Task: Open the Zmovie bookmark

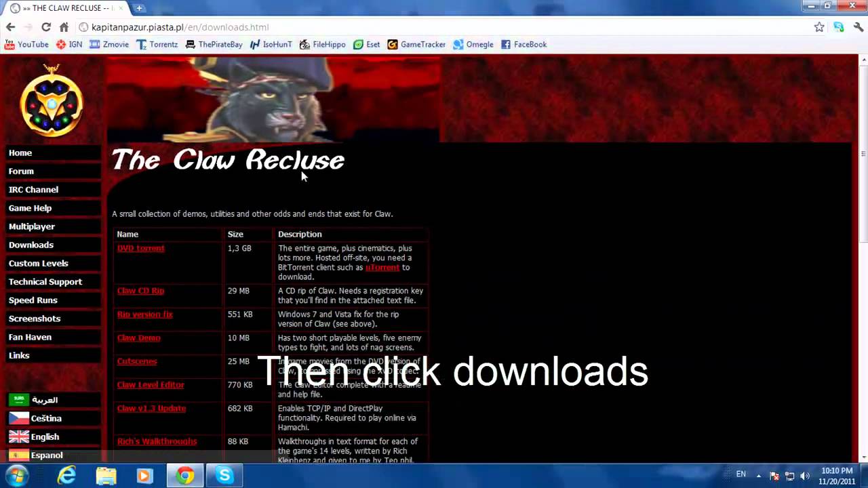Action: [x=109, y=44]
